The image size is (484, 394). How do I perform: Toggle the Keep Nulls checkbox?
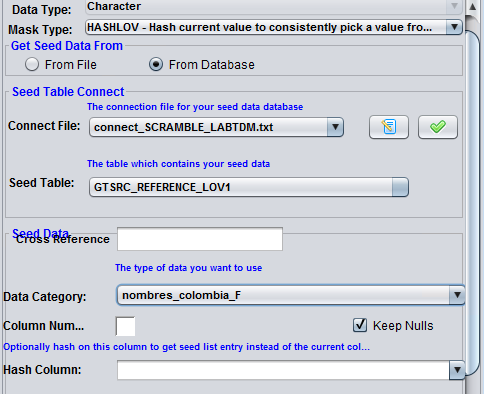pos(360,325)
